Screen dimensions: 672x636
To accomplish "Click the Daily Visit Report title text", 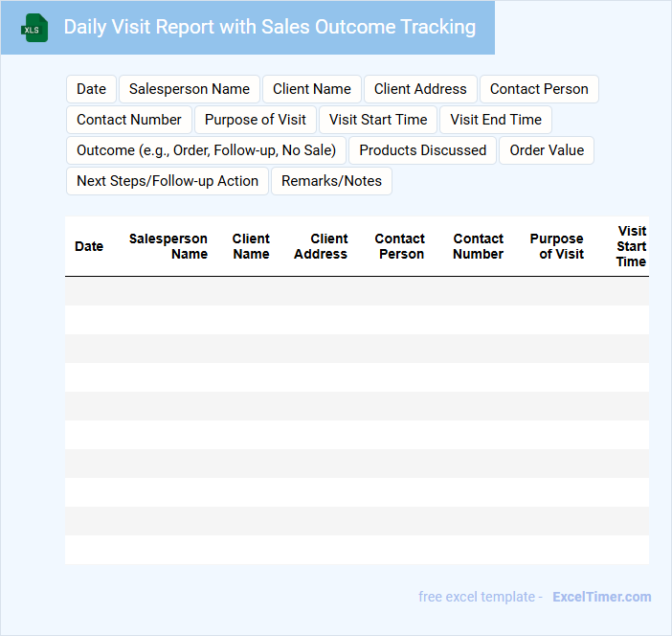I will [x=270, y=27].
